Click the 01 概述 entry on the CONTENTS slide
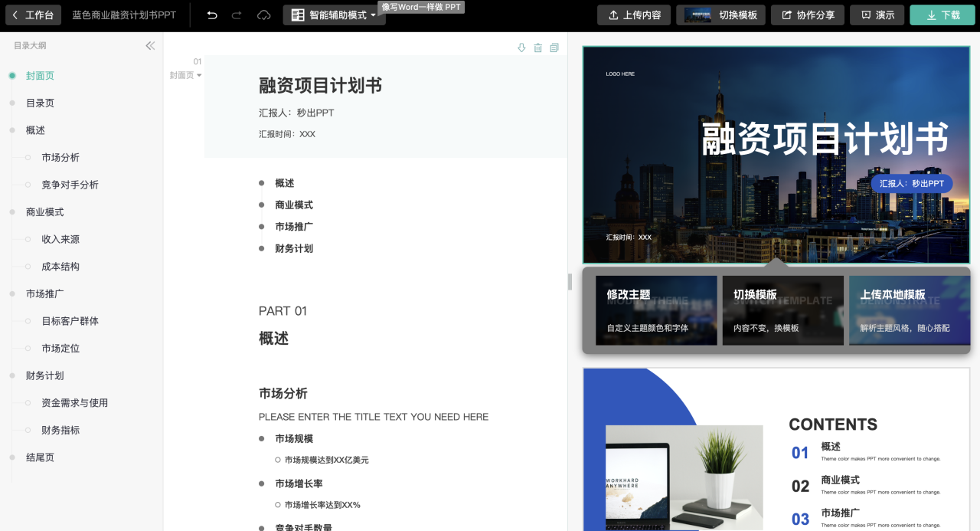 click(865, 452)
